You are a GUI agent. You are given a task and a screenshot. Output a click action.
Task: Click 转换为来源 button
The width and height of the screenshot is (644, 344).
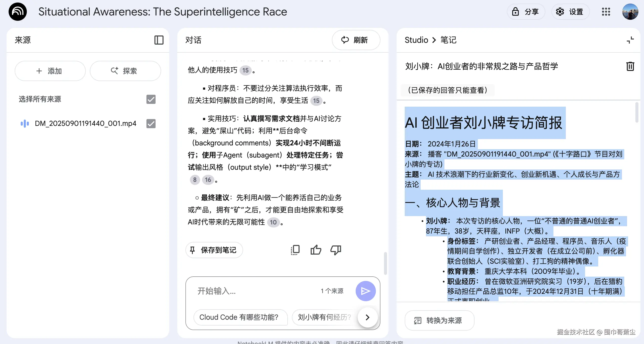pyautogui.click(x=439, y=320)
